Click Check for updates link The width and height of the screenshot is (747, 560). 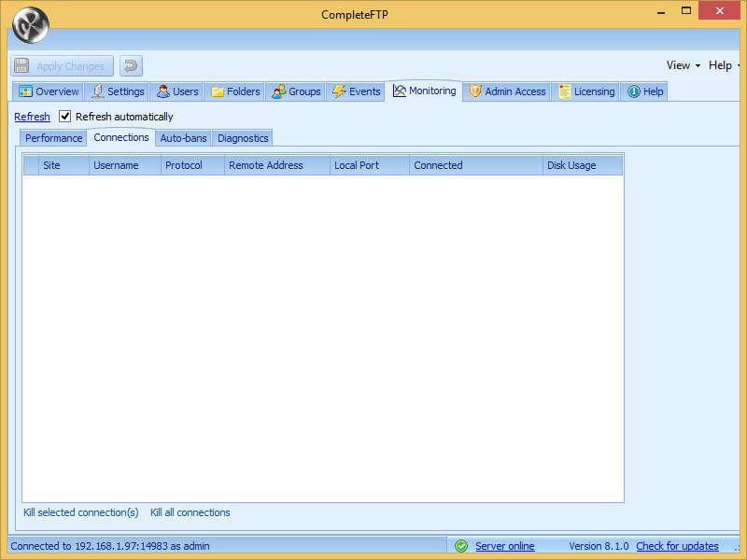678,546
